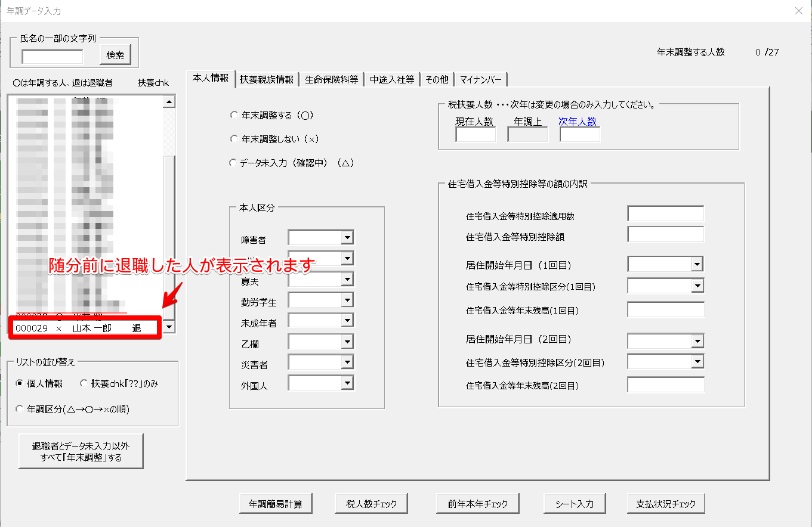Open the 中途入社等 tab
Image resolution: width=812 pixels, height=527 pixels.
[x=391, y=79]
